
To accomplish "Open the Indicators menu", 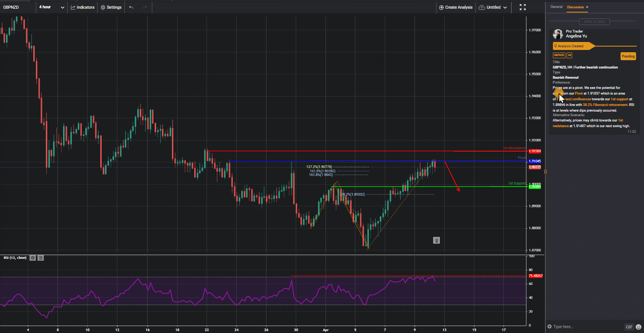I will point(82,7).
